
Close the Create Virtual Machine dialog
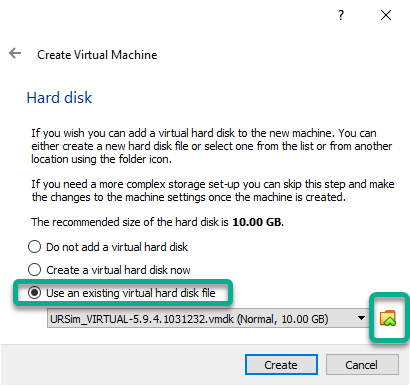pos(386,15)
